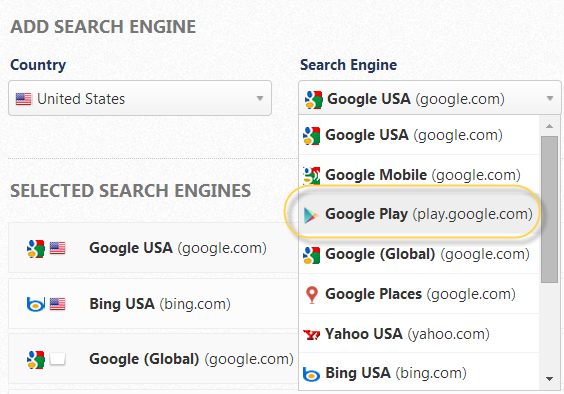Click the scrollbar down arrow

[x=549, y=379]
